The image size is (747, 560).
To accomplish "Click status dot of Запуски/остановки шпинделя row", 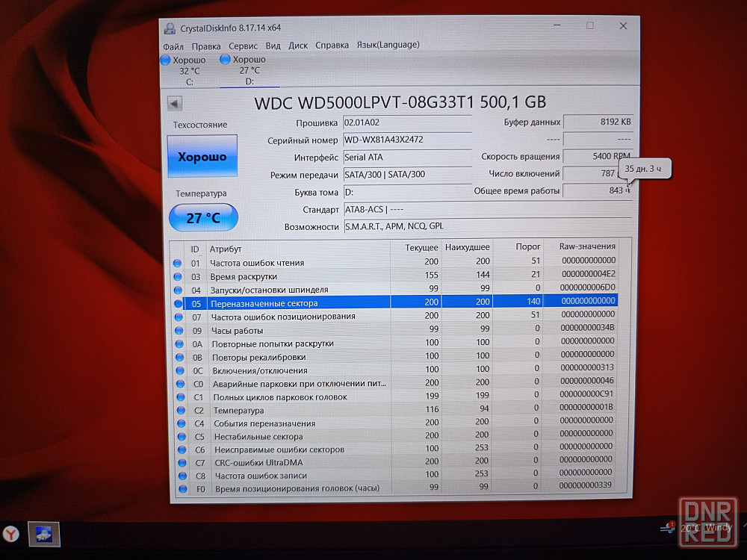I will coord(179,290).
